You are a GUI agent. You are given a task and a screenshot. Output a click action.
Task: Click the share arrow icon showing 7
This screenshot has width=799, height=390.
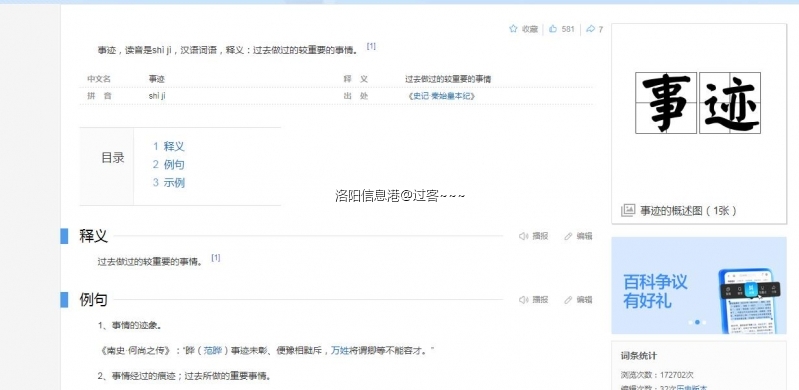tap(591, 29)
